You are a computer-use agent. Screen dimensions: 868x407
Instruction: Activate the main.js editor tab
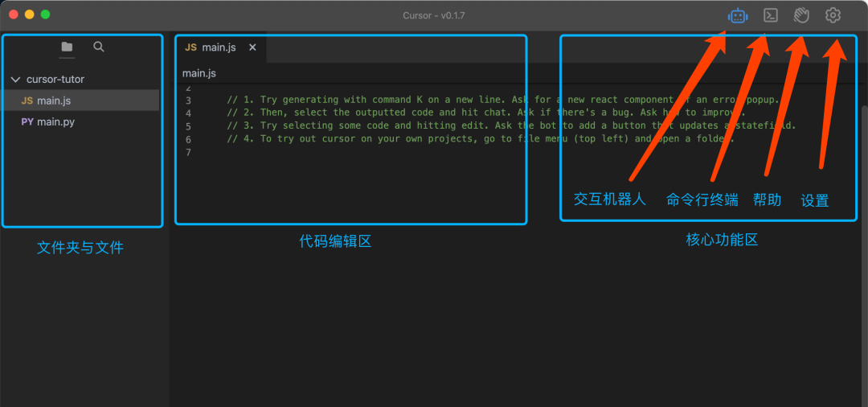point(219,47)
